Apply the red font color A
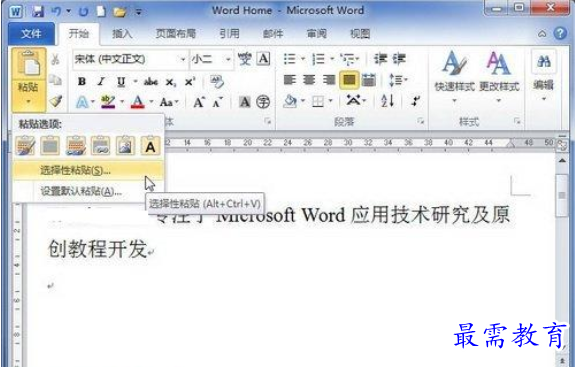This screenshot has width=575, height=367. tap(138, 102)
